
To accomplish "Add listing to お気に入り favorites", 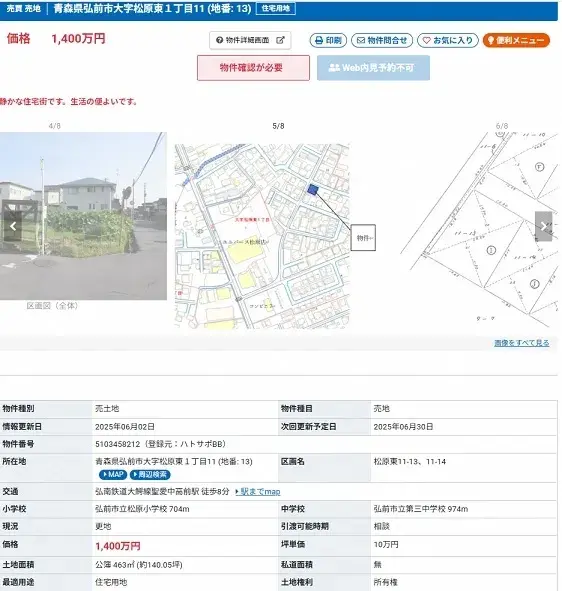I will click(x=448, y=40).
